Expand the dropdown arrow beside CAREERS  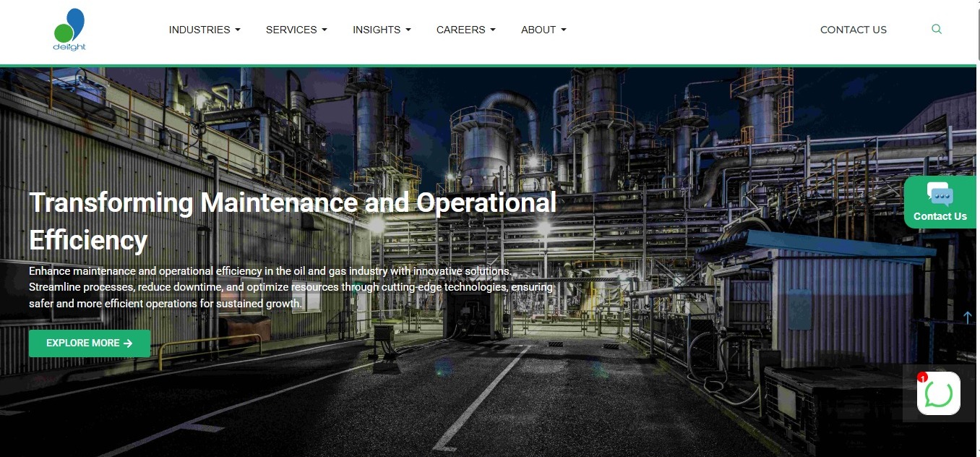[x=493, y=30]
